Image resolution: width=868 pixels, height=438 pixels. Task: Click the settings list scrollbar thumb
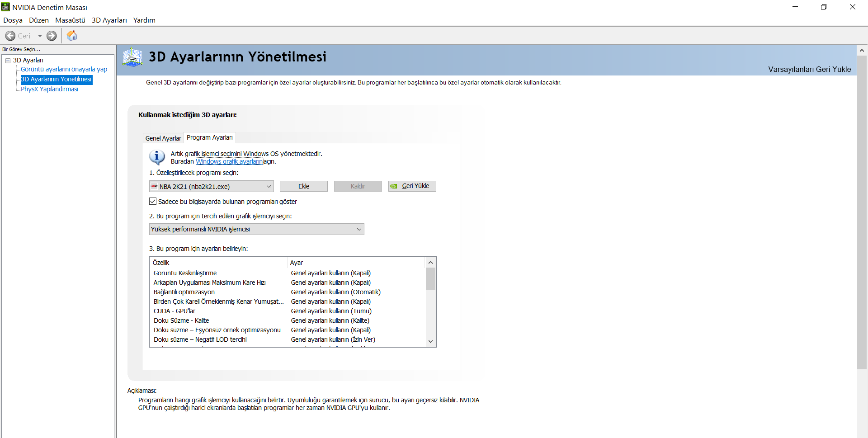tap(430, 278)
